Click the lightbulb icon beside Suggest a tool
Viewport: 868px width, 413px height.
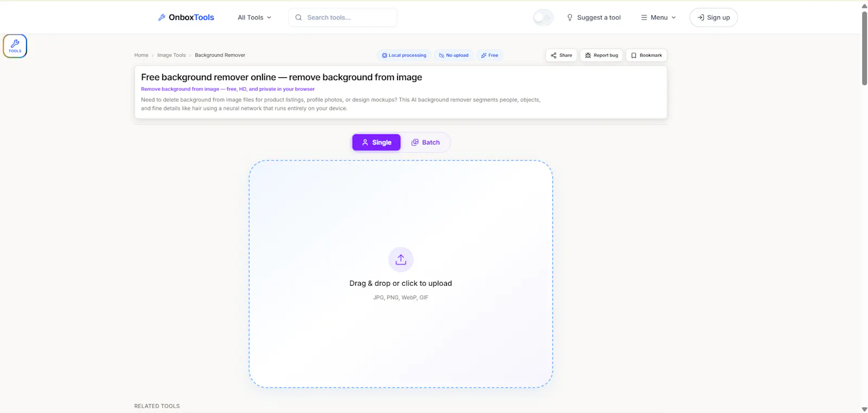click(x=570, y=17)
